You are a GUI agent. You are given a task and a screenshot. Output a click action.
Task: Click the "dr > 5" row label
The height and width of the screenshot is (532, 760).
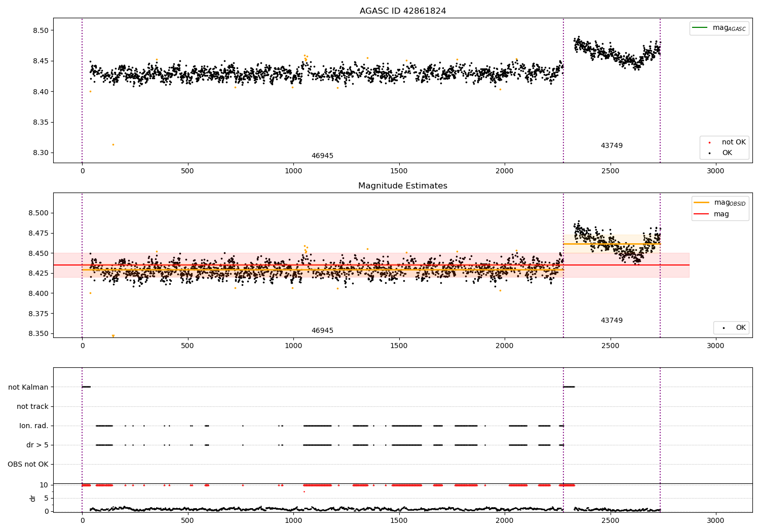pyautogui.click(x=37, y=445)
